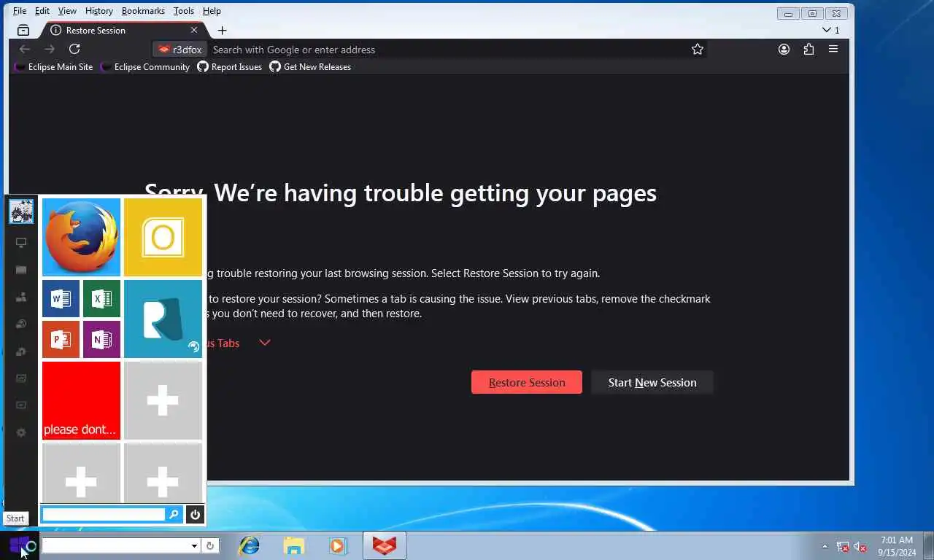Viewport: 934px width, 560px height.
Task: Click the Start menu power button
Action: 195,515
